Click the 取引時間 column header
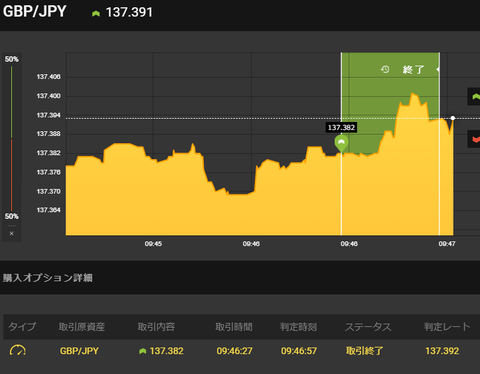480x374 pixels. (234, 327)
